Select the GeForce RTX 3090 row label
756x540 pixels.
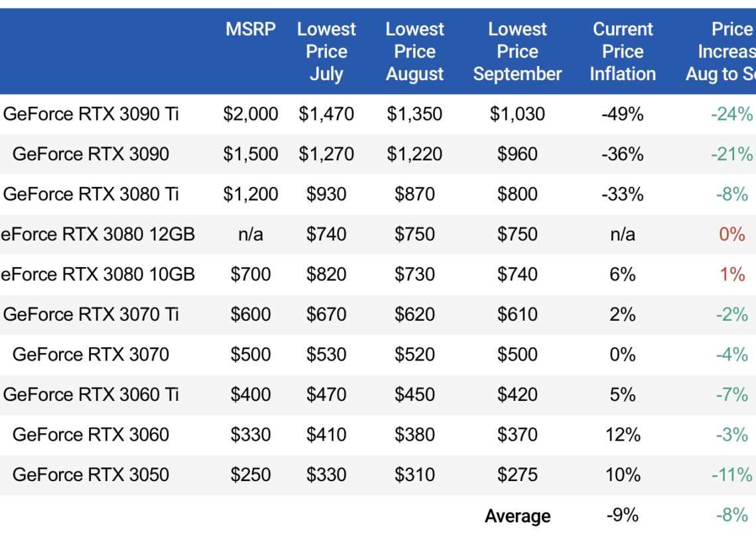(x=91, y=154)
